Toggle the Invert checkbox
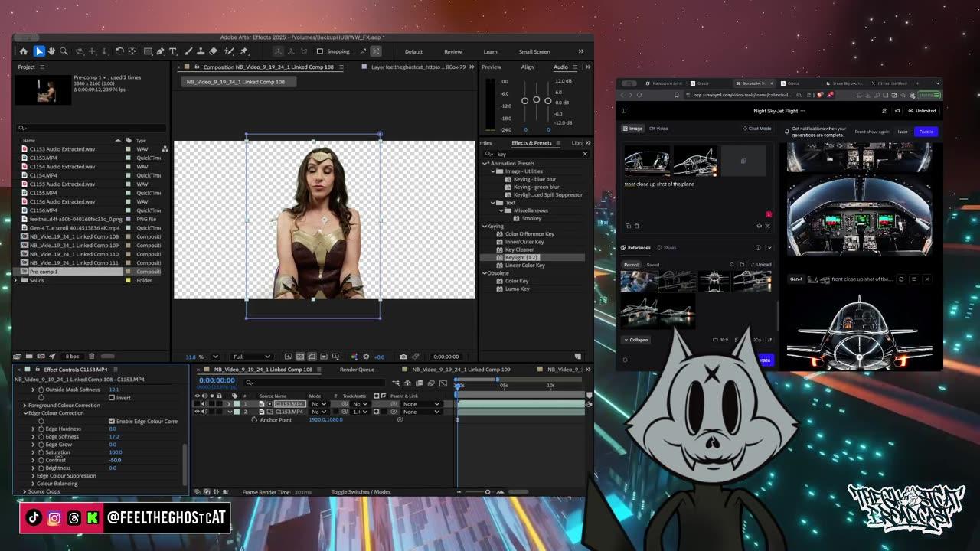The height and width of the screenshot is (551, 980). (112, 398)
